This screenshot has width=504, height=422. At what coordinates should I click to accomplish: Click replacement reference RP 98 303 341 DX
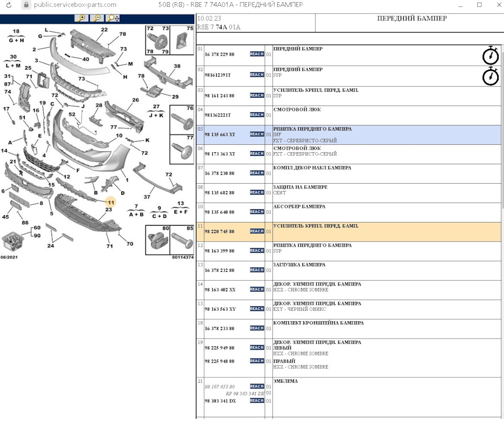(245, 393)
